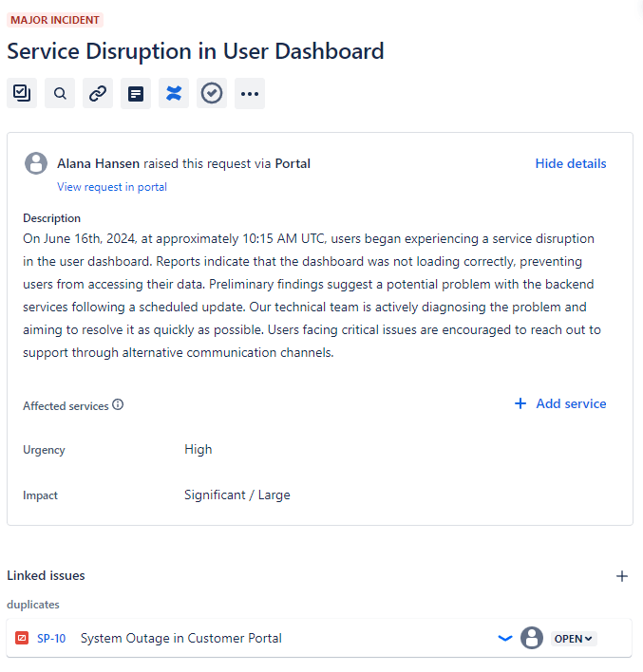Image resolution: width=643 pixels, height=672 pixels.
Task: Open the three-dots more actions menu
Action: click(x=250, y=93)
